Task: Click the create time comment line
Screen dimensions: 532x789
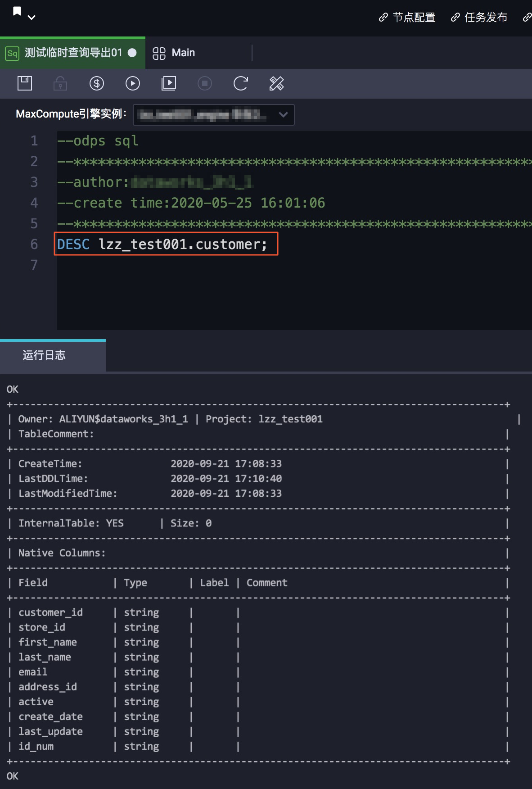Action: (191, 203)
